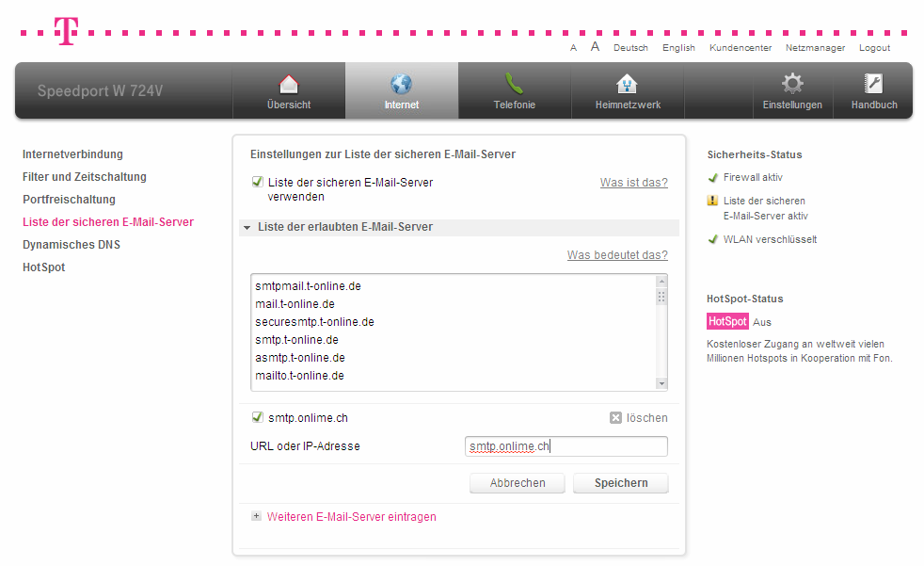924x566 pixels.
Task: Select securesmtp.t-online.de in the list
Action: [314, 322]
